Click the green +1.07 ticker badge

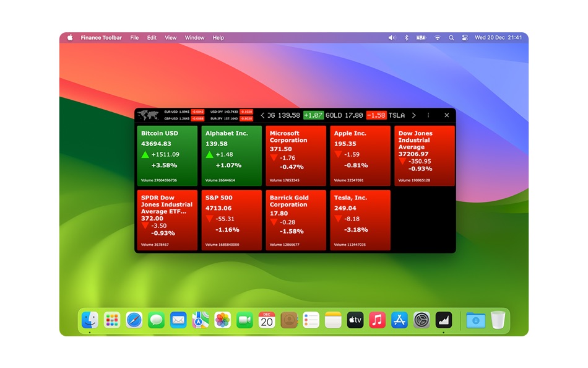[313, 115]
